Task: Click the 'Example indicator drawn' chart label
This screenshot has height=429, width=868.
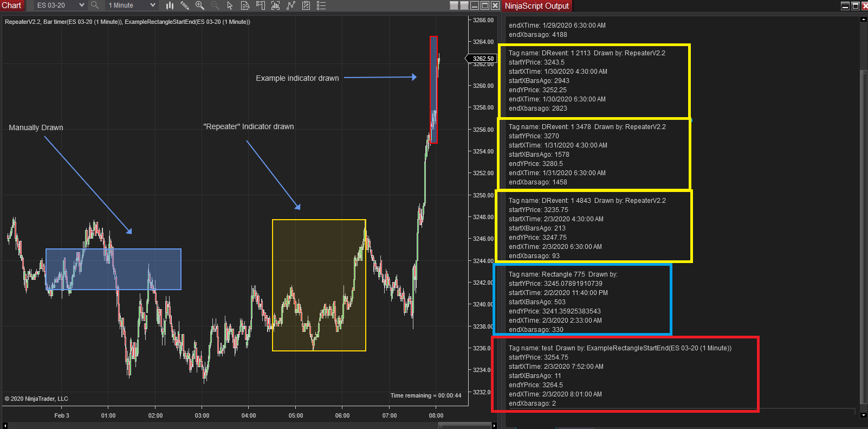Action: [x=297, y=78]
